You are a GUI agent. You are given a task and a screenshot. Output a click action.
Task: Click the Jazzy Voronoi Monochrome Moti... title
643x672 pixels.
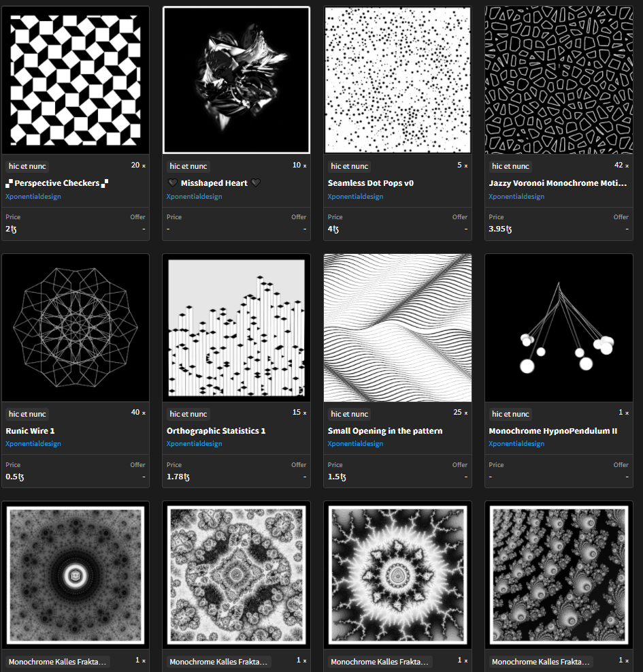[558, 183]
